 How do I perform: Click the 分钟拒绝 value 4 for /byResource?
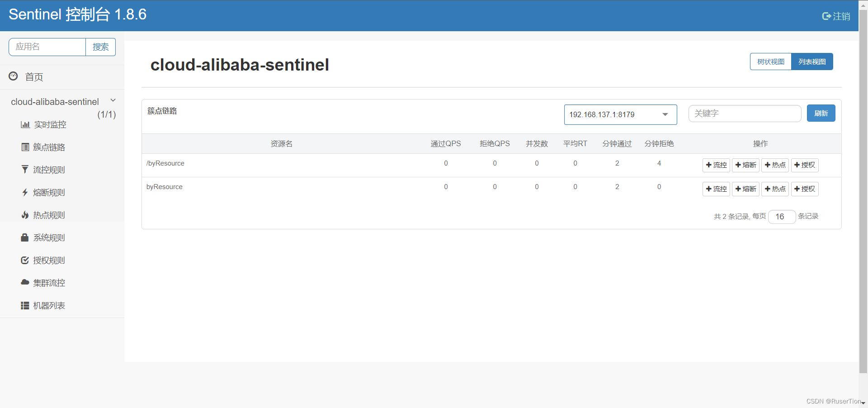point(659,163)
